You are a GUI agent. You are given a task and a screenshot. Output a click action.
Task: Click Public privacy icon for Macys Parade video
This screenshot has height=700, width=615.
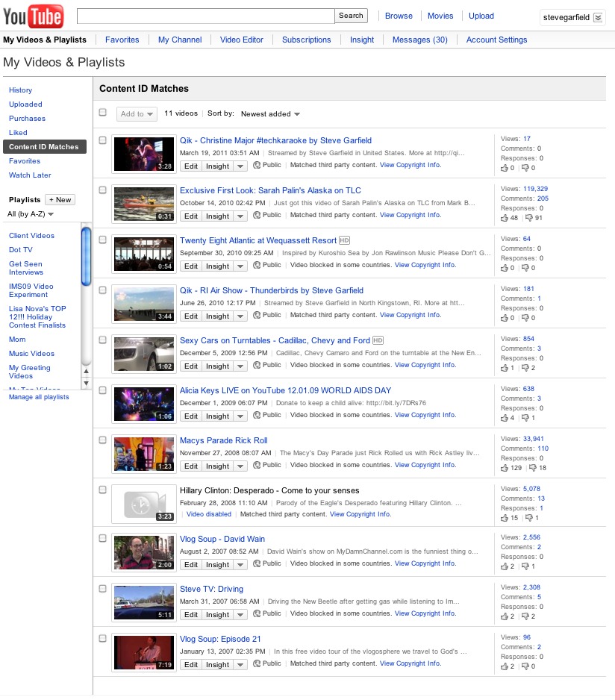[257, 465]
